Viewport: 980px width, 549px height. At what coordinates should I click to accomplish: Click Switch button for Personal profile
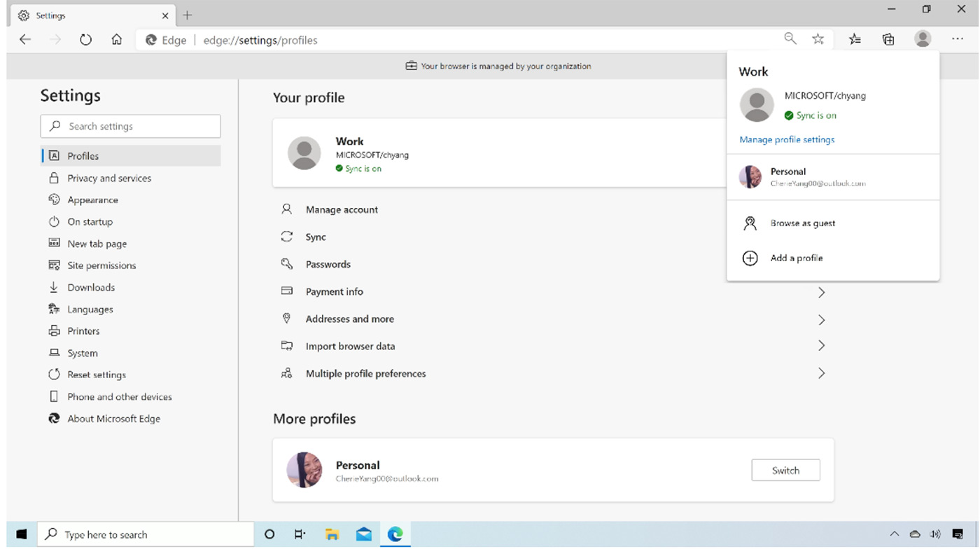click(785, 471)
